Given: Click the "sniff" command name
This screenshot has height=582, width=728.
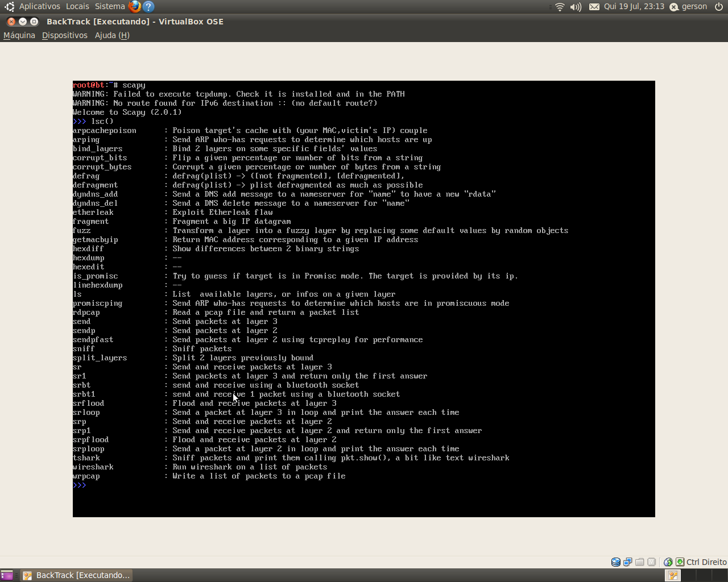Looking at the screenshot, I should 84,349.
